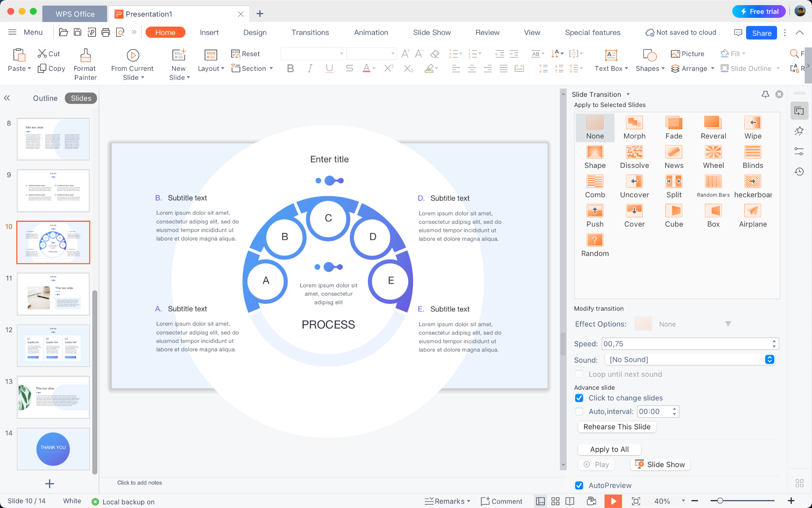Click the Animation ribbon tab
This screenshot has width=812, height=508.
[x=371, y=32]
